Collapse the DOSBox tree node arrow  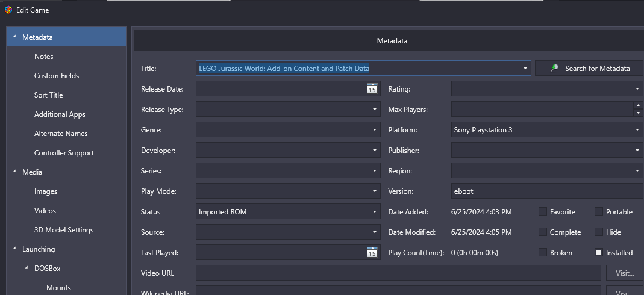pyautogui.click(x=27, y=268)
